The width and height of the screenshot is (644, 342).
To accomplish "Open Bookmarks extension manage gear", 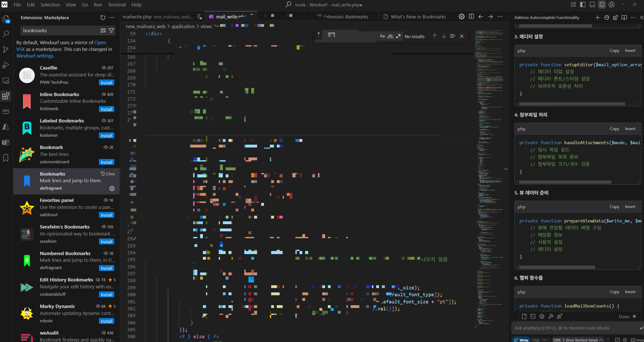I will coord(112,188).
